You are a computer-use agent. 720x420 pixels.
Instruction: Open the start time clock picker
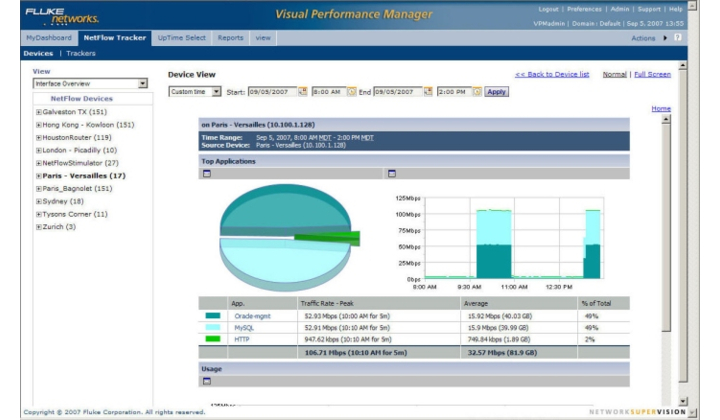pos(351,91)
